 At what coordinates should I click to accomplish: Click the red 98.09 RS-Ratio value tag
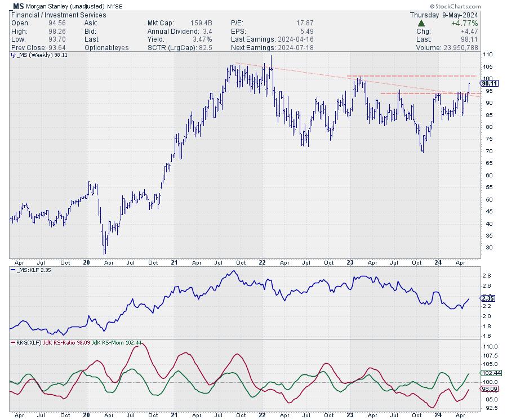pyautogui.click(x=488, y=388)
